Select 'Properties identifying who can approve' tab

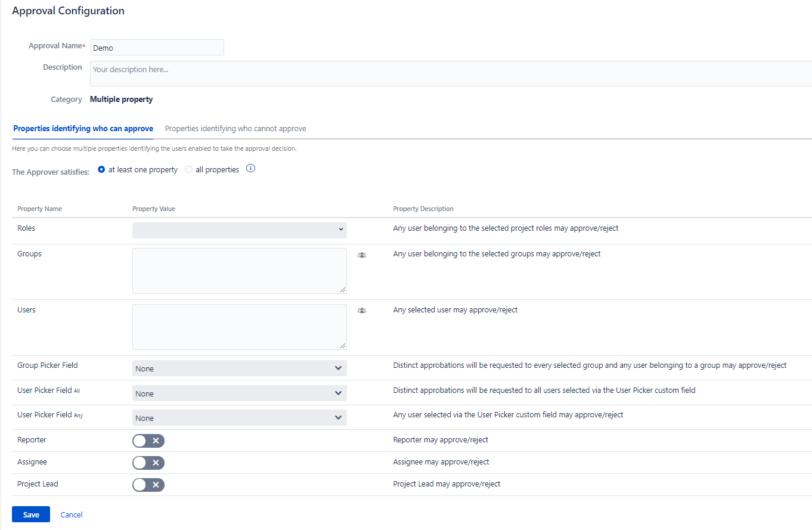click(83, 129)
